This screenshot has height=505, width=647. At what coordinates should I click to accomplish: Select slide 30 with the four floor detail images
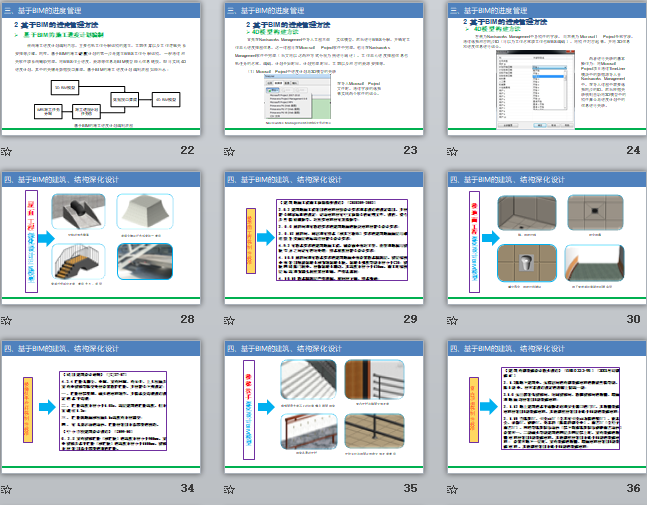click(x=544, y=237)
